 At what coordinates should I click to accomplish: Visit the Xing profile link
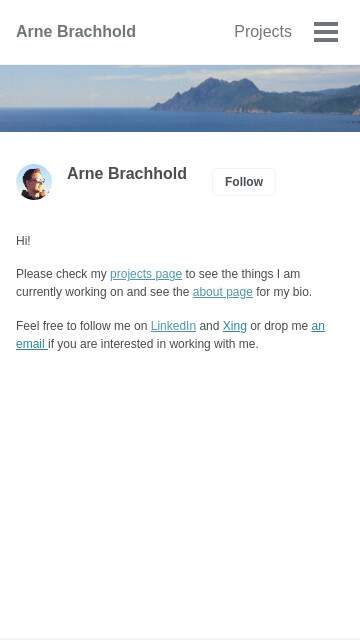235,326
